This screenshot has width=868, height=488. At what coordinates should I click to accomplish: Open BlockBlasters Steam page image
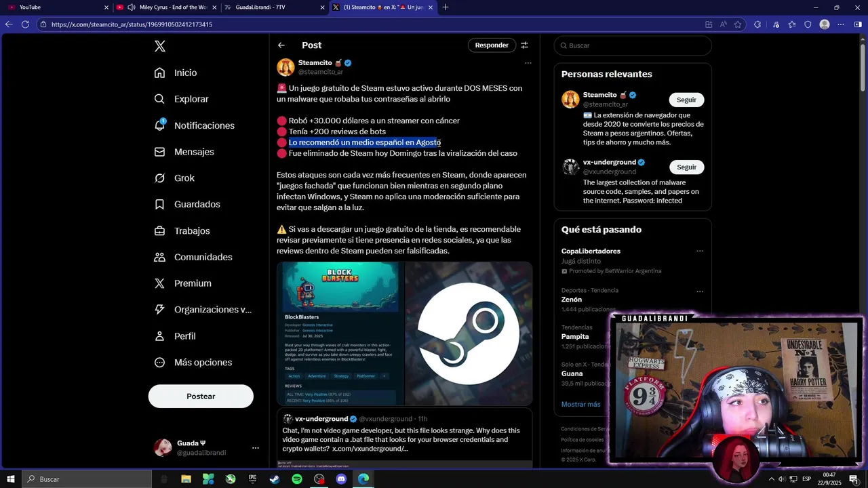pyautogui.click(x=340, y=333)
